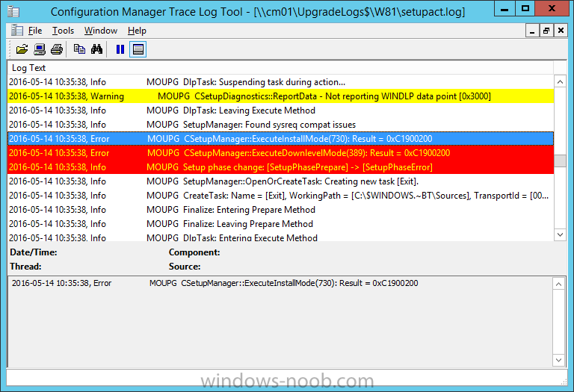This screenshot has height=392, width=574.
Task: Select the row 'DlpTask: Leaving Execute Method'
Action: coord(280,111)
